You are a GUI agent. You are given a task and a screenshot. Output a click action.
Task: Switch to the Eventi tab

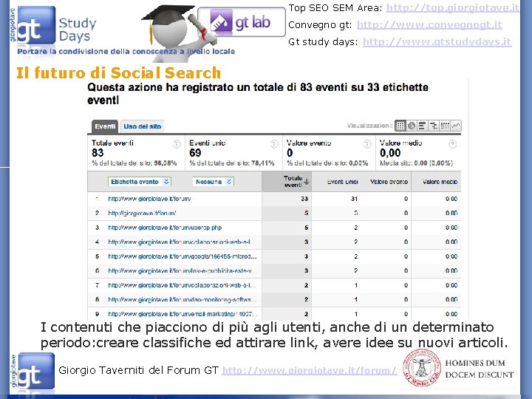coord(105,126)
